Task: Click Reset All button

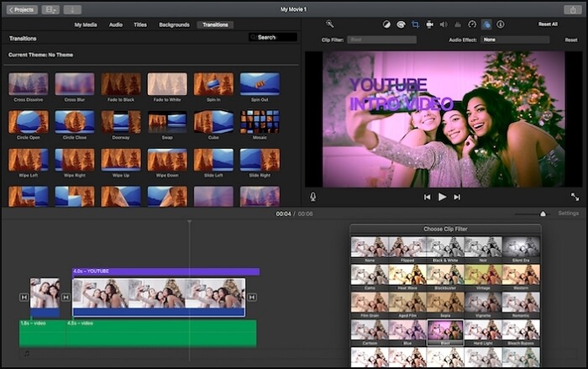Action: (x=548, y=24)
